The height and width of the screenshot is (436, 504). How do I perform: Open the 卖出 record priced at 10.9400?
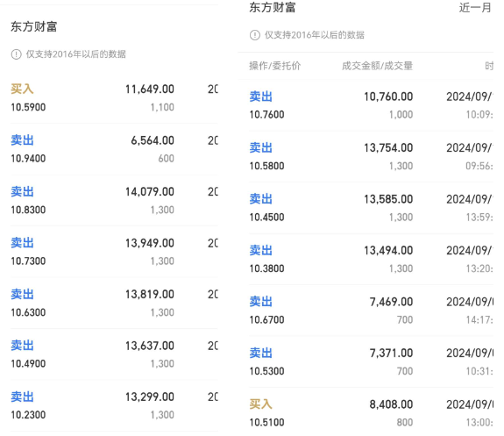[x=114, y=149]
